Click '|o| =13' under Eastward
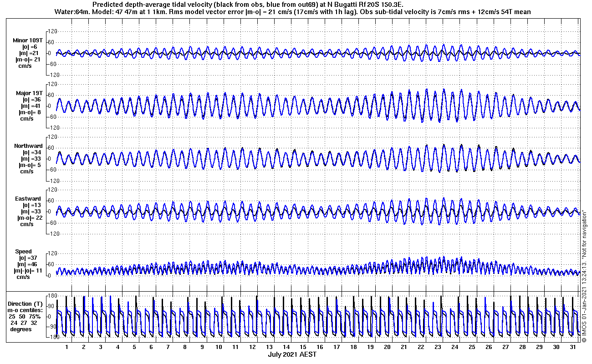 click(31, 205)
